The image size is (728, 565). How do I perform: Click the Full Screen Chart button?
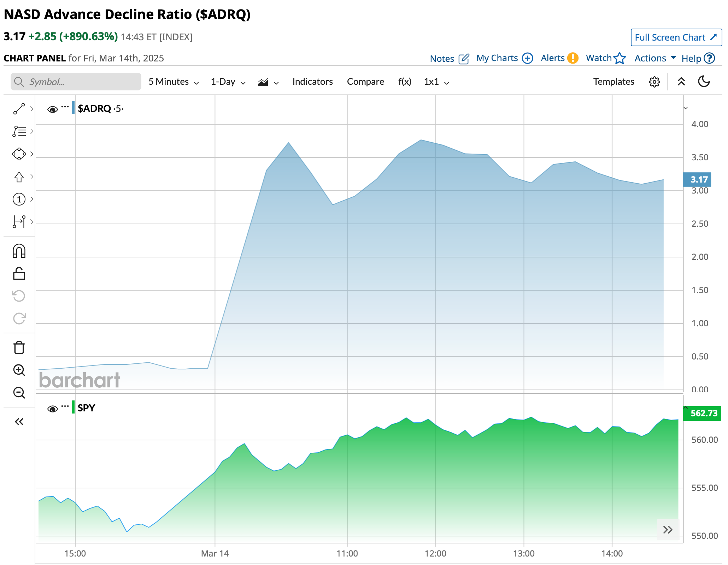(x=676, y=37)
